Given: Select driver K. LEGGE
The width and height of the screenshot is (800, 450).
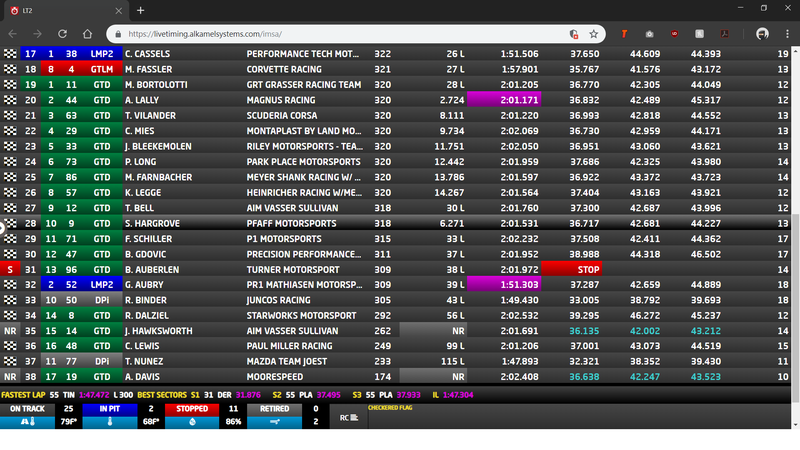Looking at the screenshot, I should tap(143, 193).
